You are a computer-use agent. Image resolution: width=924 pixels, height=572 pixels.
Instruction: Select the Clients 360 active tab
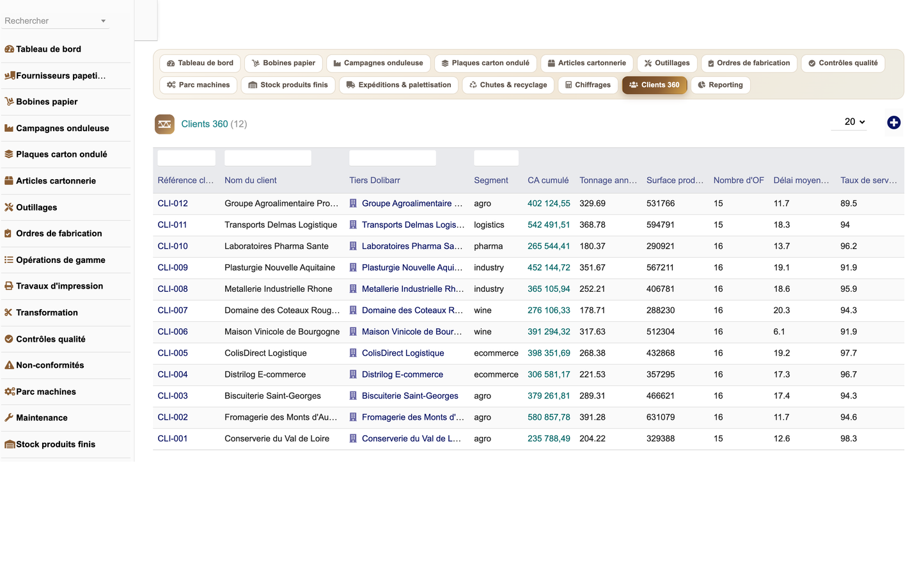click(654, 85)
